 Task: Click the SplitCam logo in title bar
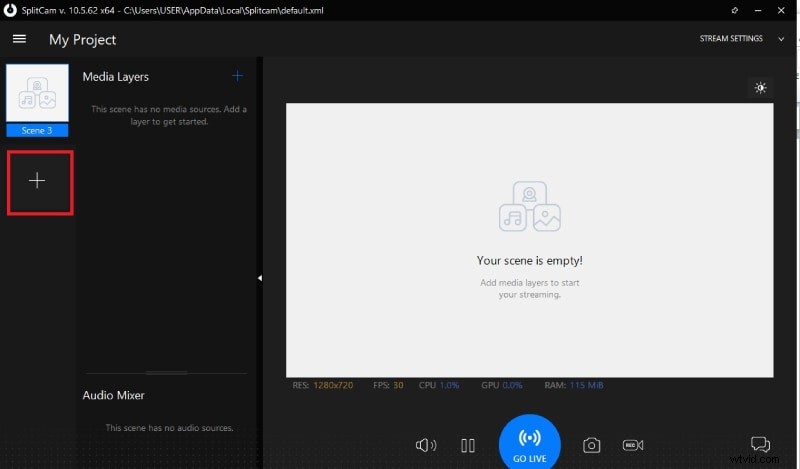pyautogui.click(x=10, y=10)
